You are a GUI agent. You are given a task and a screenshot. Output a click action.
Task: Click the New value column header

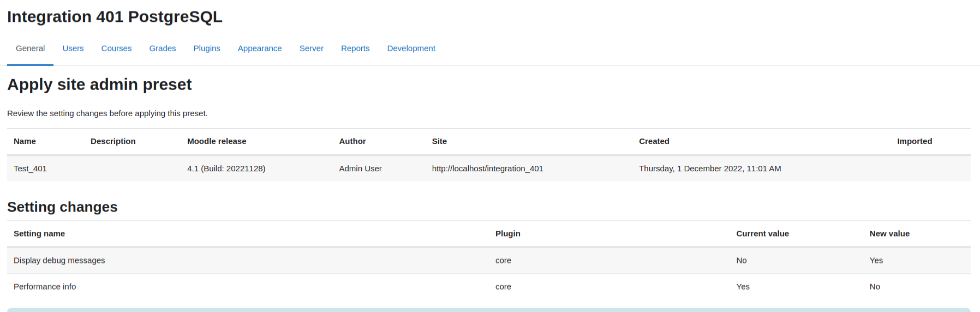tap(889, 233)
